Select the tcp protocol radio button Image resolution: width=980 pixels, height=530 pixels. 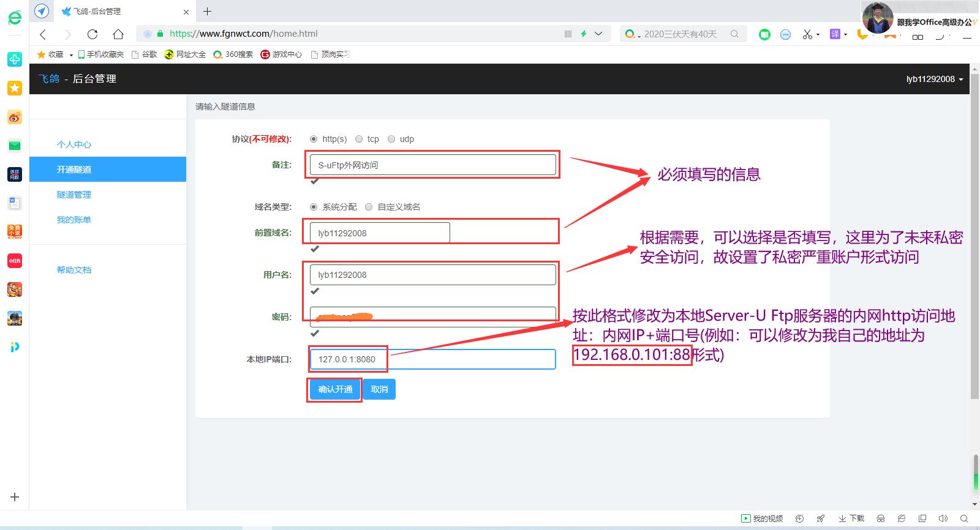pos(359,139)
